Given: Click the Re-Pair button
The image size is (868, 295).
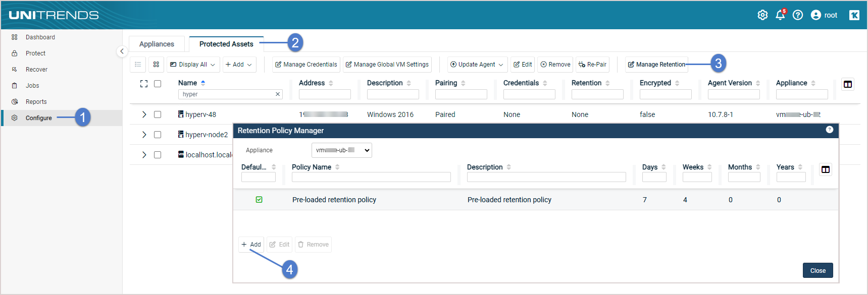Looking at the screenshot, I should coord(593,65).
